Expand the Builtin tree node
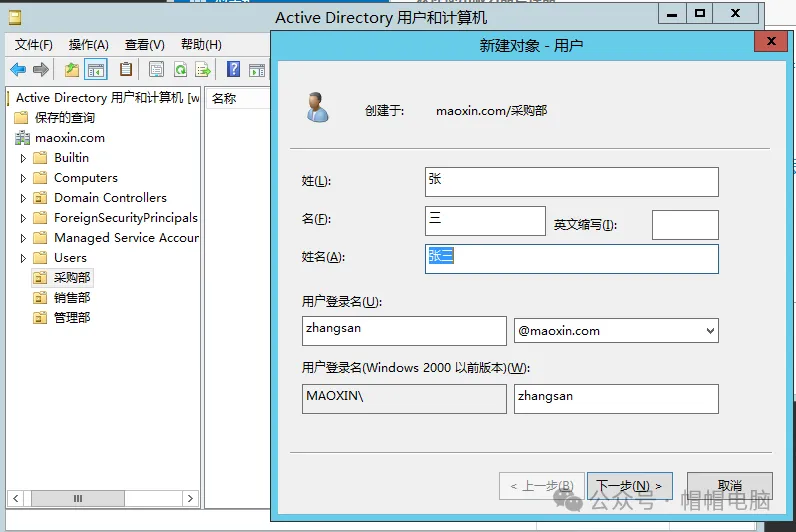The width and height of the screenshot is (796, 532). 23,158
